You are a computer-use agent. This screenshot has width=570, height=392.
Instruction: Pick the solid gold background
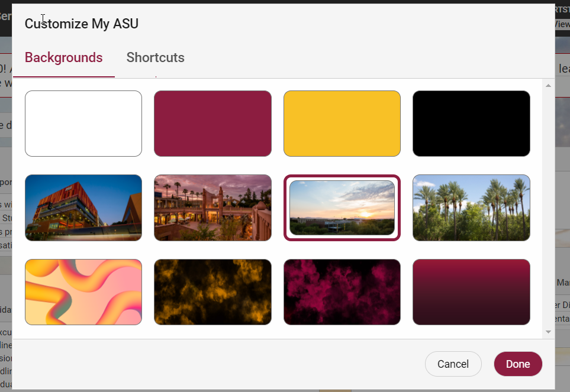pos(342,124)
